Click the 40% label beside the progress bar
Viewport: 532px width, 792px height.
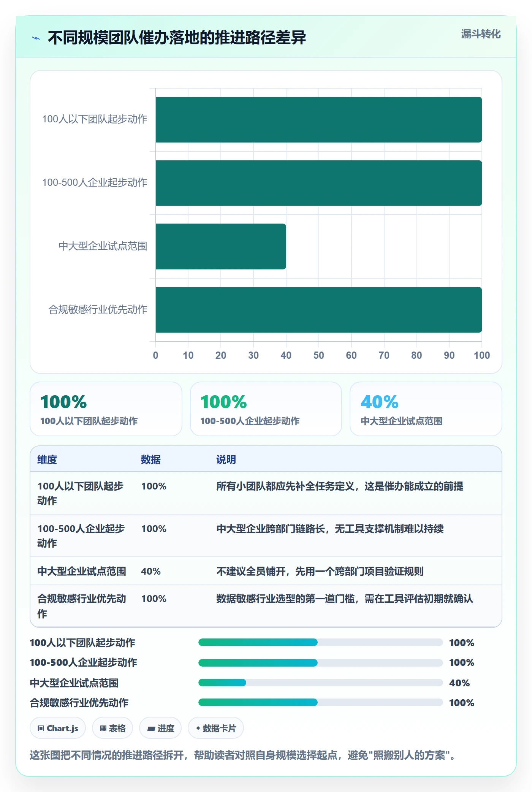[459, 683]
